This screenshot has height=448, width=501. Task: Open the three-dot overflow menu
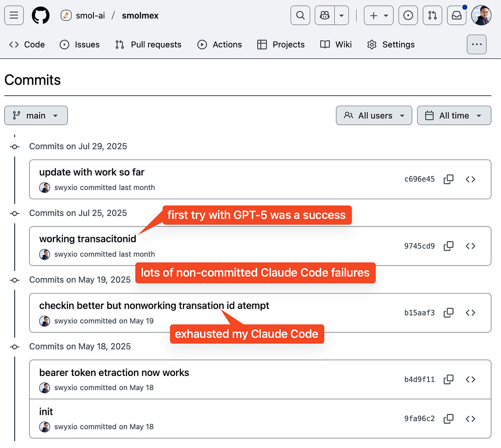(x=477, y=45)
